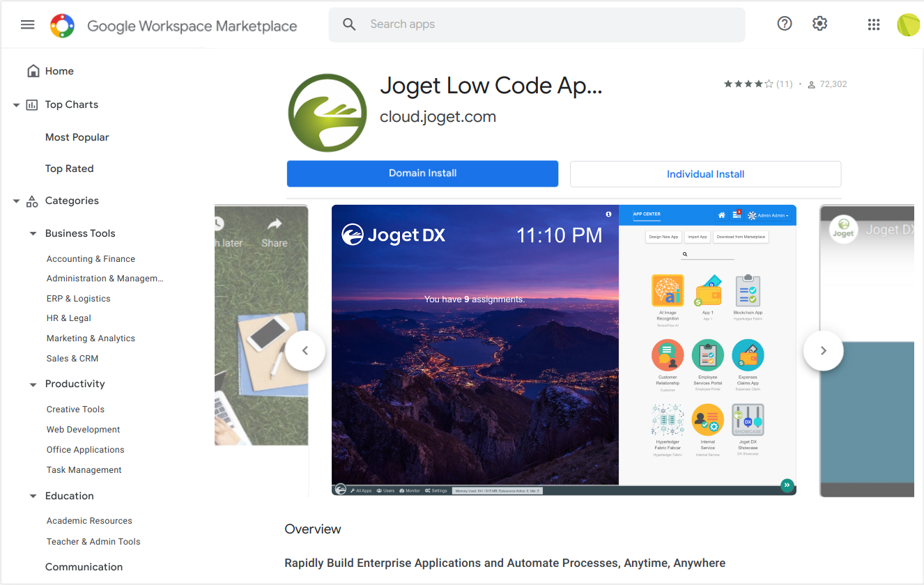Open Web Development category
Viewport: 924px width, 585px height.
click(84, 430)
